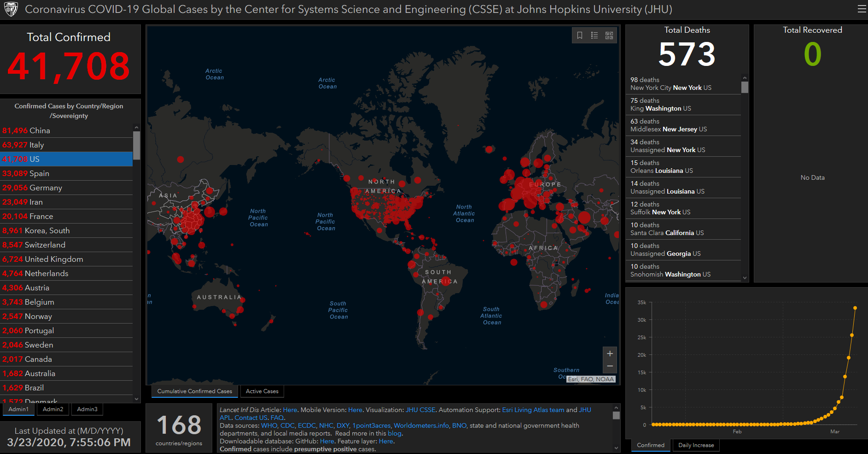Click the New York City 98 deaths entry

(683, 84)
